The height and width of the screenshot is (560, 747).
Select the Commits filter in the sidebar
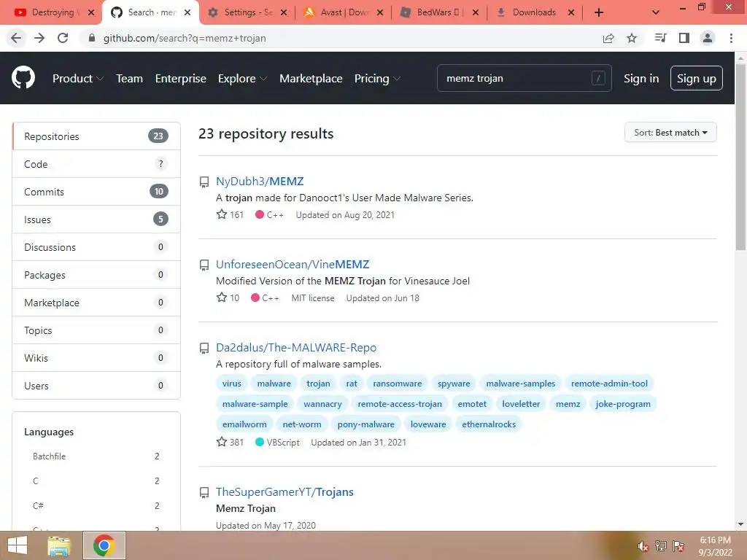click(96, 192)
